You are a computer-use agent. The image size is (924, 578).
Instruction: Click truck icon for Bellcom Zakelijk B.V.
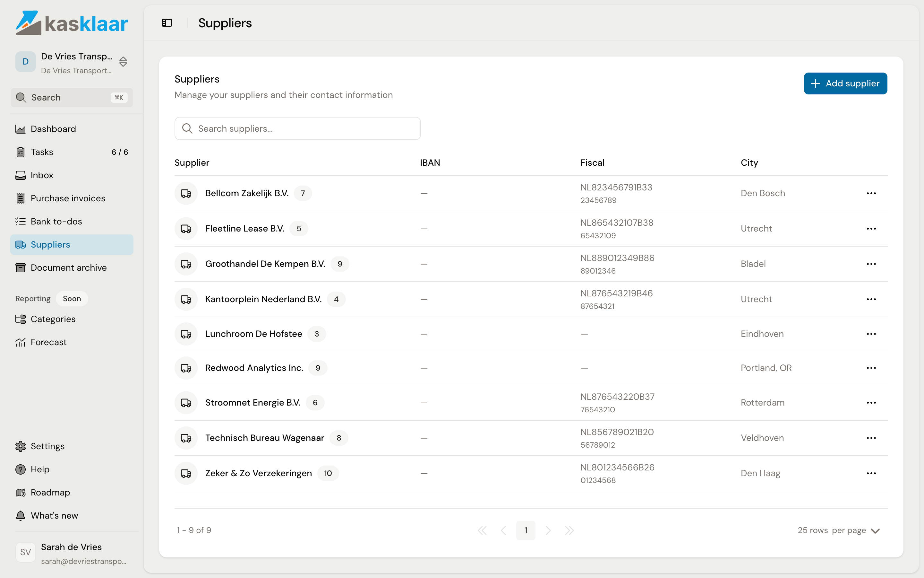click(x=186, y=193)
